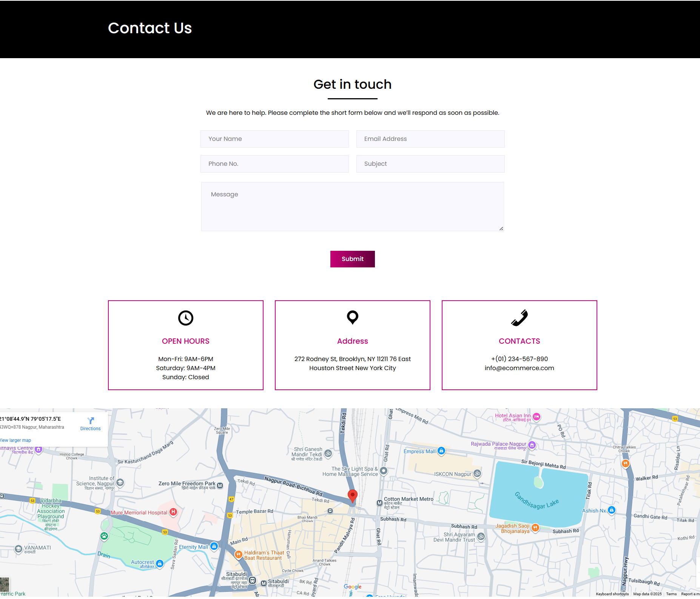Click the Your Name input field
700x599 pixels.
pyautogui.click(x=274, y=139)
